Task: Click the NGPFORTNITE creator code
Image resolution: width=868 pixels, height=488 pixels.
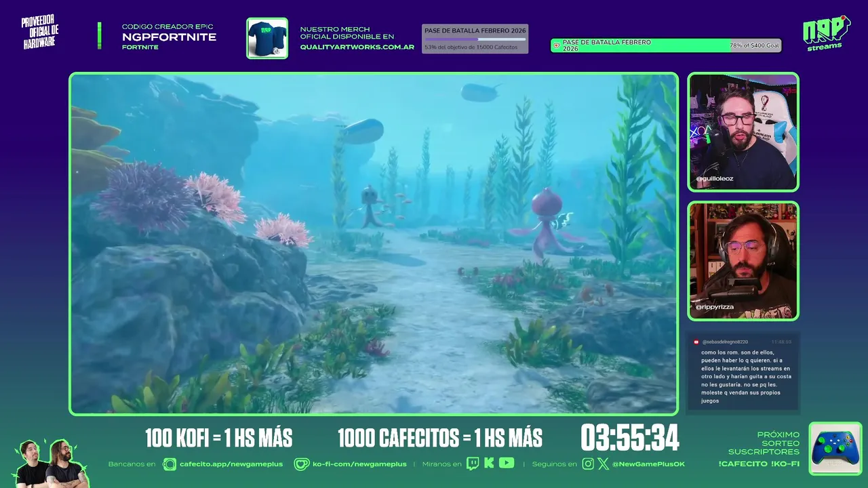Action: [169, 37]
